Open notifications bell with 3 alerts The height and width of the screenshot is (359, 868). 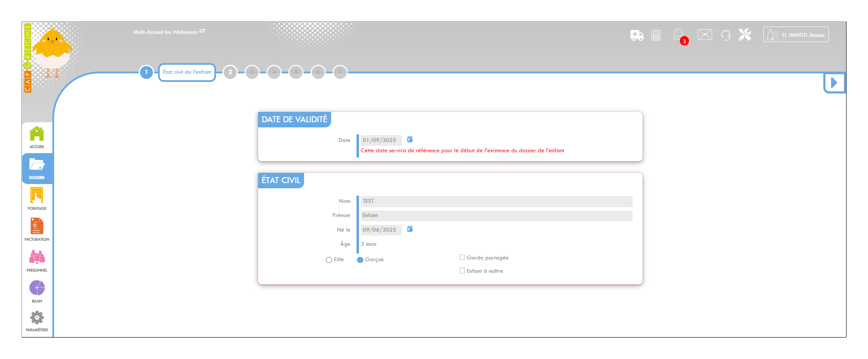(679, 35)
